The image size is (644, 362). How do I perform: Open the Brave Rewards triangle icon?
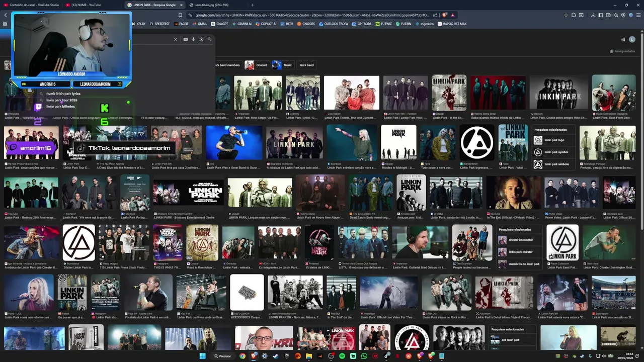click(452, 15)
